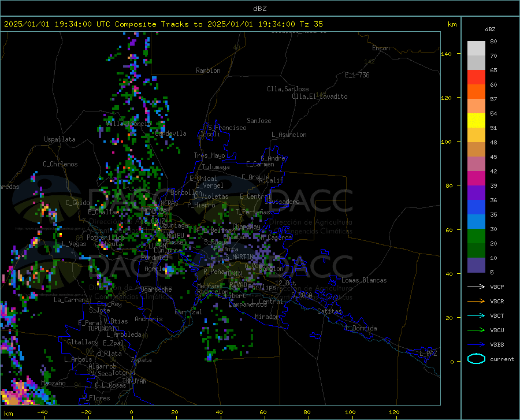Click the TUPUNGATO label on the map
This screenshot has width=520, height=420.
(x=103, y=329)
